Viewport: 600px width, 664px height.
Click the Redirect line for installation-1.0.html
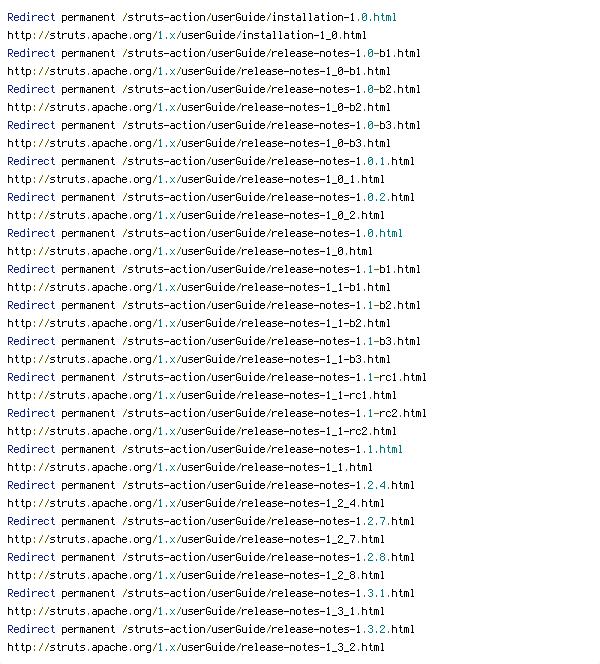[202, 17]
